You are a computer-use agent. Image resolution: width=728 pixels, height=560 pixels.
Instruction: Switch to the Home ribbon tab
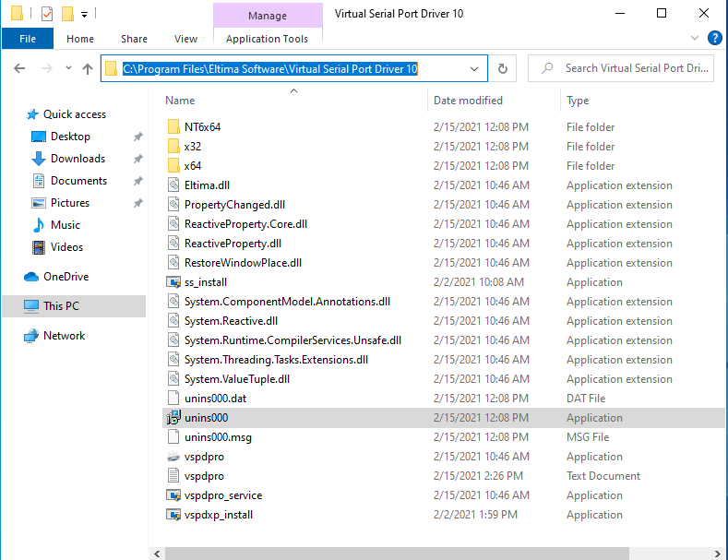80,39
